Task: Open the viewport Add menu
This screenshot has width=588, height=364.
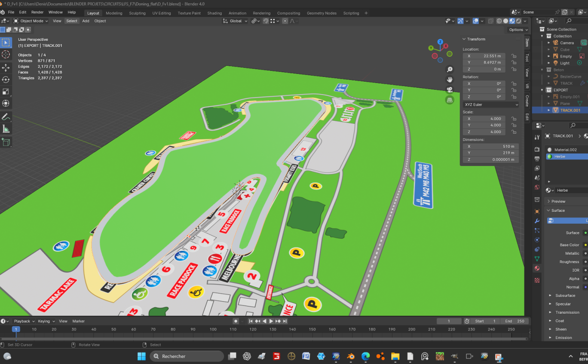Action: pyautogui.click(x=86, y=21)
